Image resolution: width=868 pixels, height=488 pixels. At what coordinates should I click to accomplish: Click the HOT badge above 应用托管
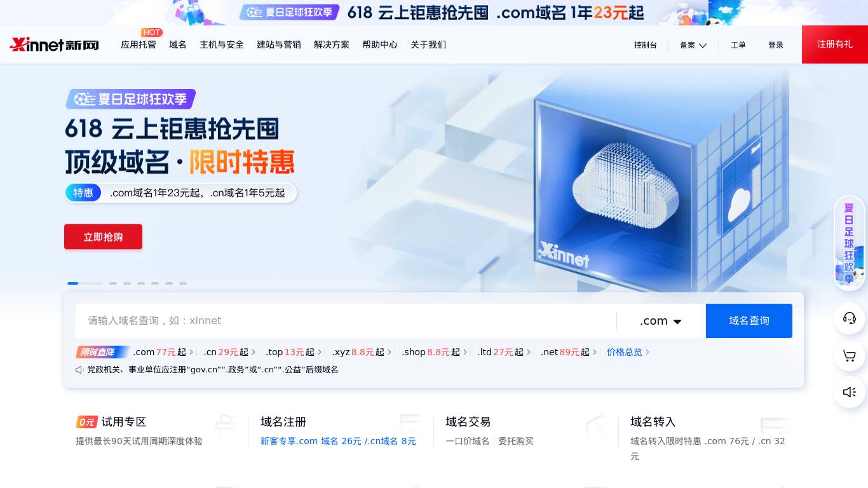[x=152, y=32]
